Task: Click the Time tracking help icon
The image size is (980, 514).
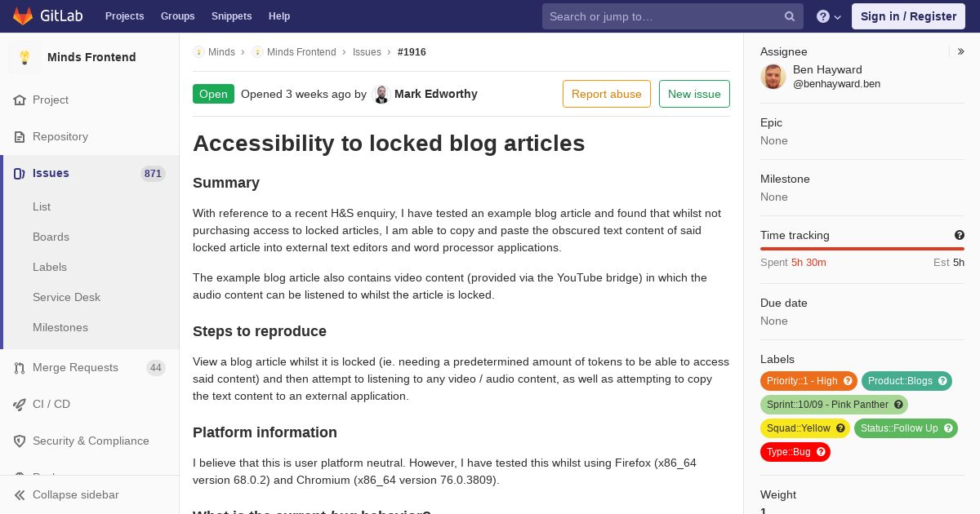Action: pyautogui.click(x=960, y=235)
